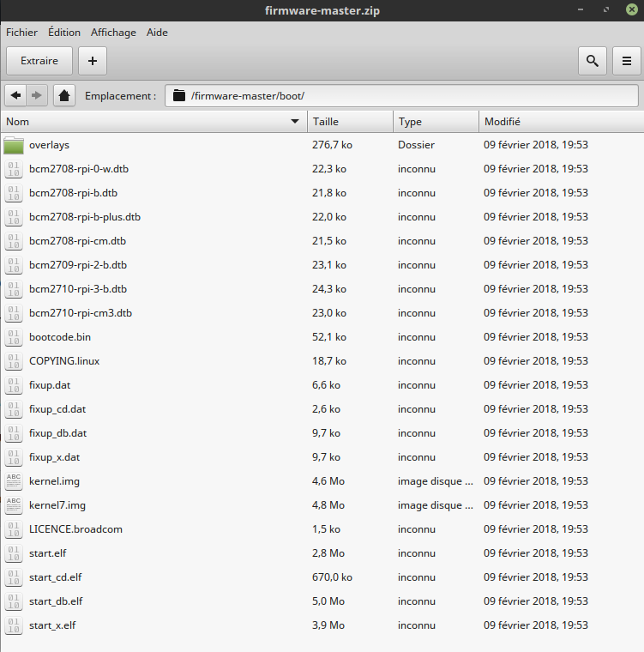Click the search magnifier icon
644x652 pixels.
[x=592, y=61]
